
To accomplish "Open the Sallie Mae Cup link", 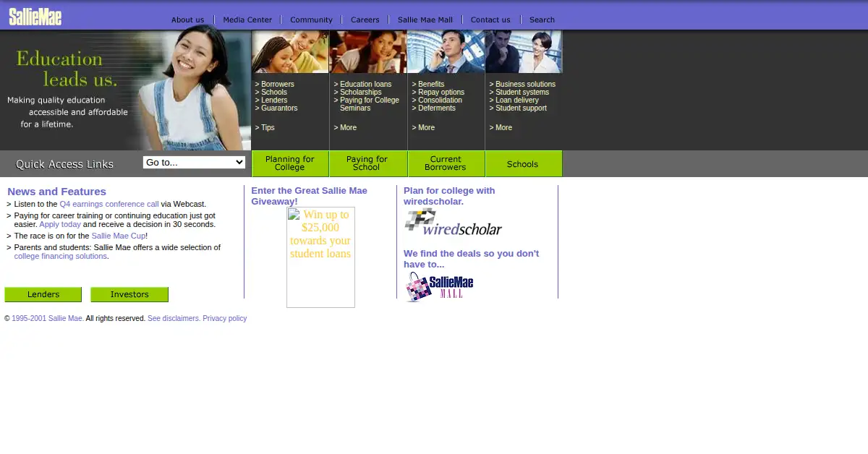I will (119, 236).
